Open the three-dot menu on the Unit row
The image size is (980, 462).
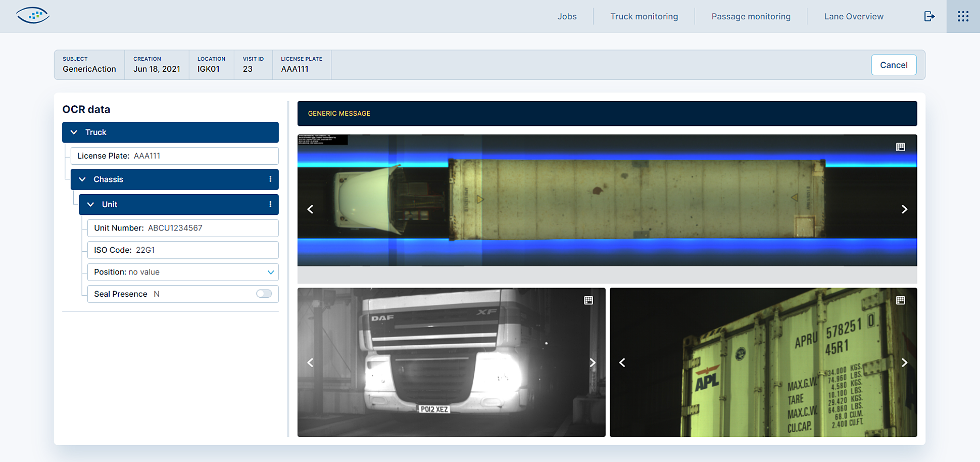coord(270,204)
